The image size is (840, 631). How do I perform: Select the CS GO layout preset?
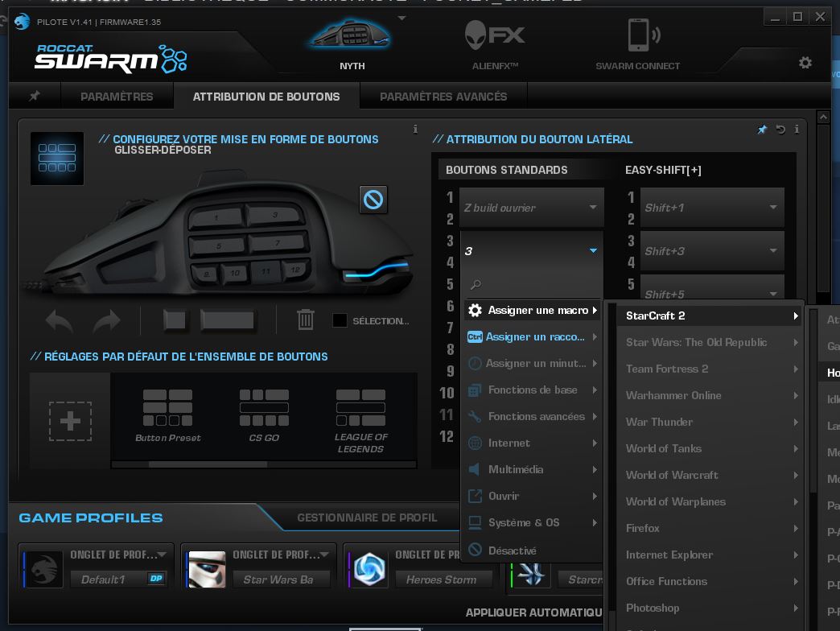click(x=264, y=415)
